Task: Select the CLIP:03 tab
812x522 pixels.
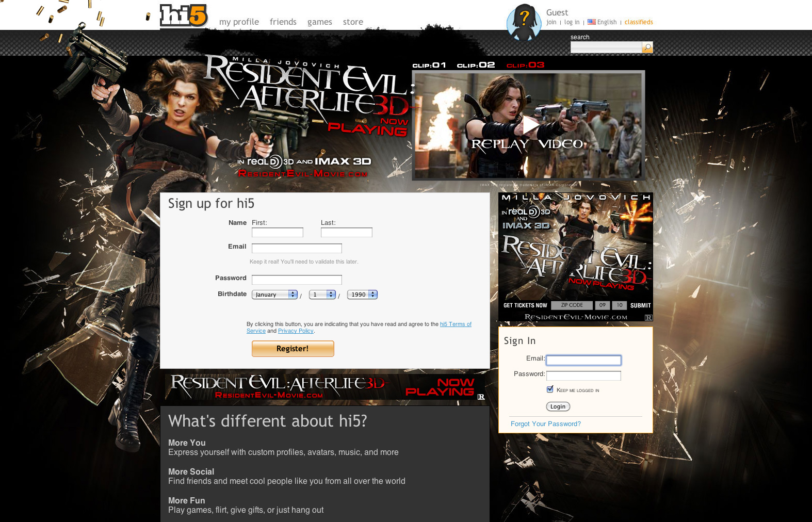Action: 525,65
